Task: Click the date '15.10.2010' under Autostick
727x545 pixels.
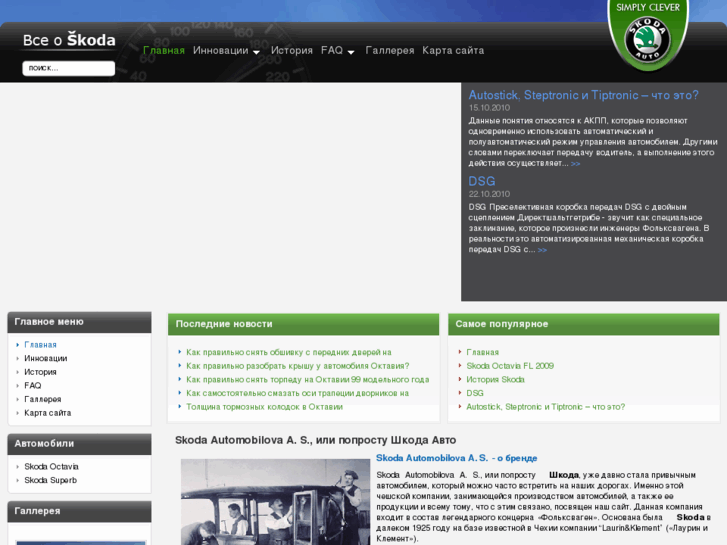Action: (x=489, y=108)
